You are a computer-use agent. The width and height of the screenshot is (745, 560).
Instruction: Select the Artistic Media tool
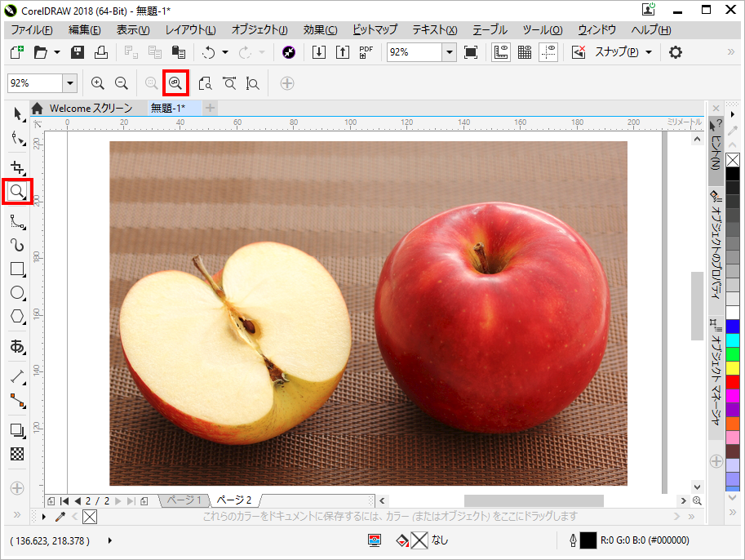point(18,245)
